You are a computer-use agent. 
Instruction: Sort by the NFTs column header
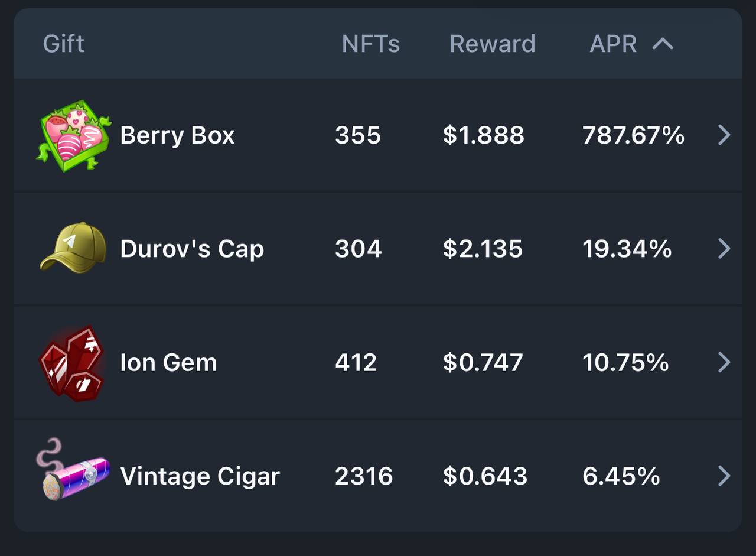tap(370, 44)
